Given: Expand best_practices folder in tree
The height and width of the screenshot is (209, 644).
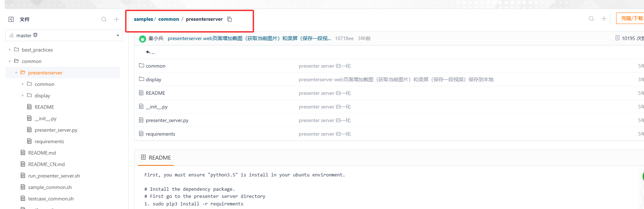Looking at the screenshot, I should [x=10, y=50].
